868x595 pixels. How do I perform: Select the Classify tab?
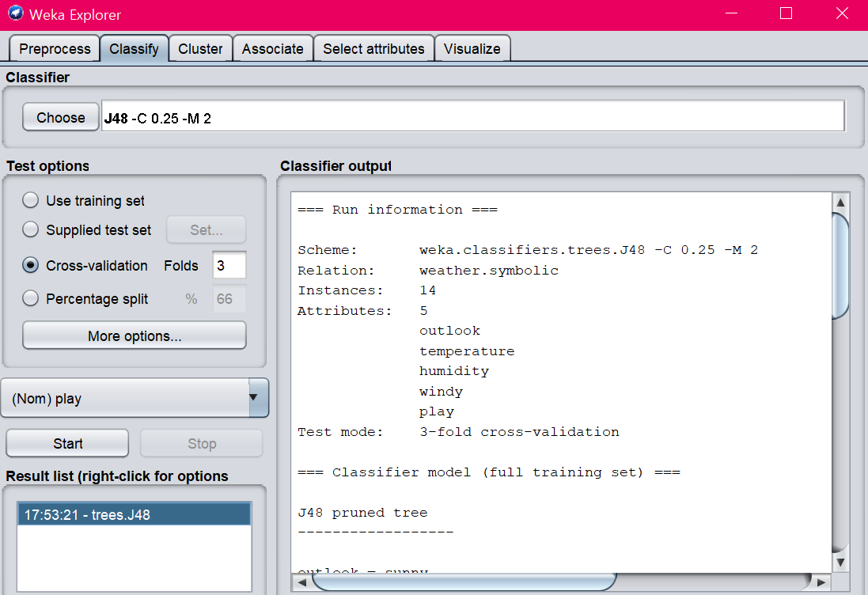click(134, 49)
